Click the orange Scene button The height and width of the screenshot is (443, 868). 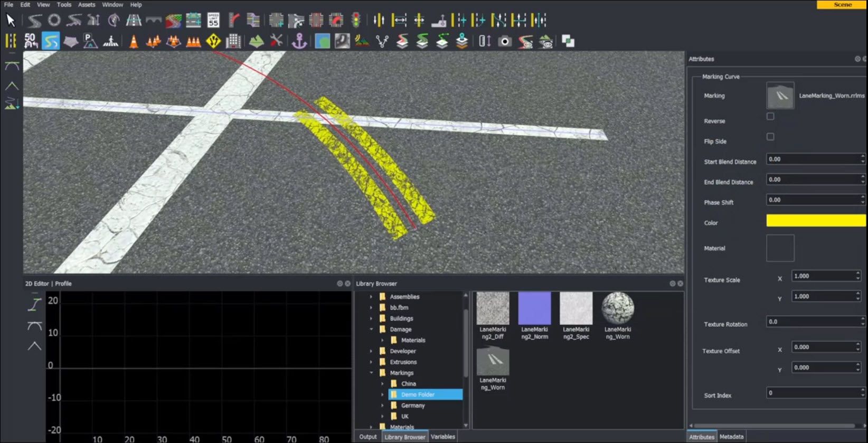tap(842, 5)
